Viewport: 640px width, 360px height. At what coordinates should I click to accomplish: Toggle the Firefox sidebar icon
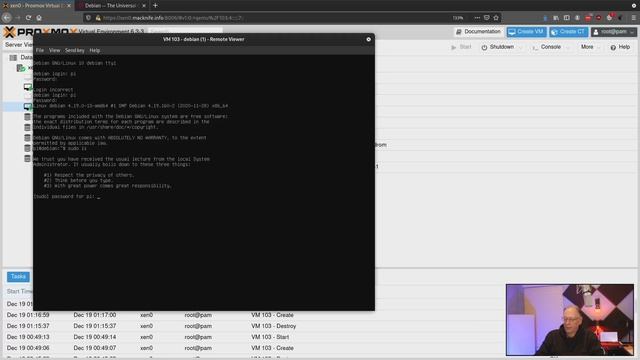pyautogui.click(x=567, y=18)
